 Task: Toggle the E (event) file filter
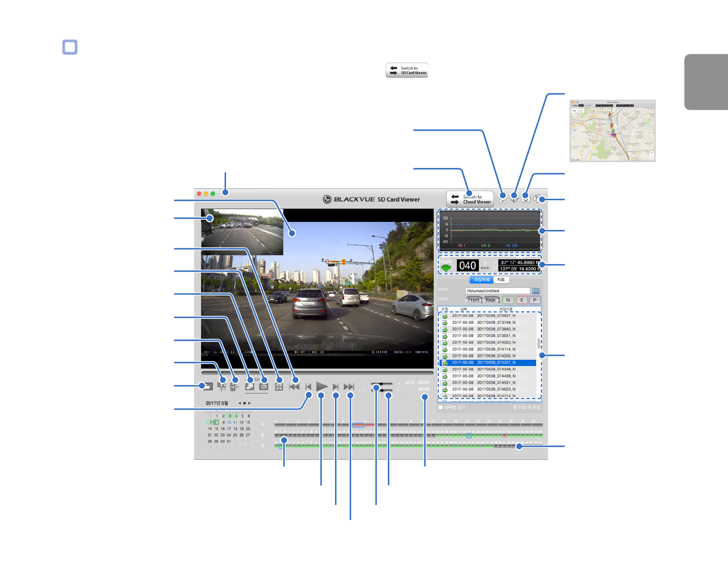click(521, 300)
